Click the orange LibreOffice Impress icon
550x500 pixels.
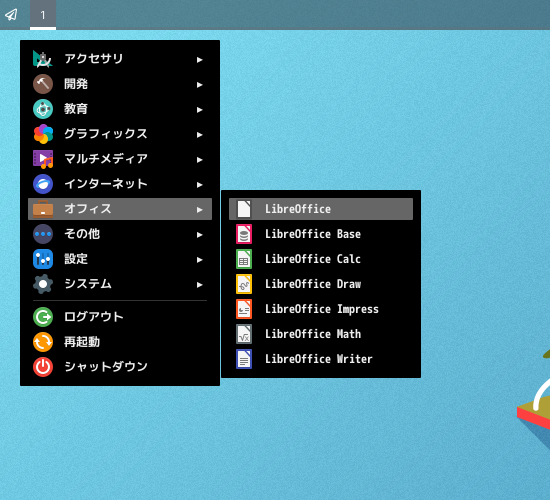[x=244, y=309]
